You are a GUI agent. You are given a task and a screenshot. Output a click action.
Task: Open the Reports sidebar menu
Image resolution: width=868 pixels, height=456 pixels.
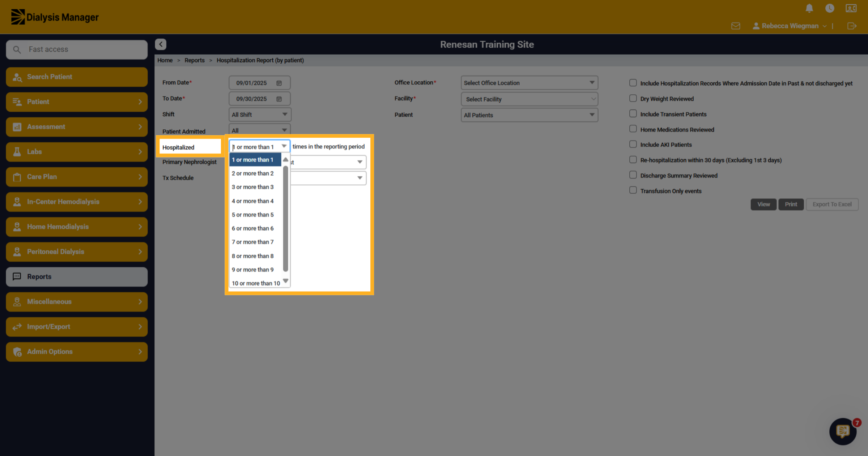(77, 277)
